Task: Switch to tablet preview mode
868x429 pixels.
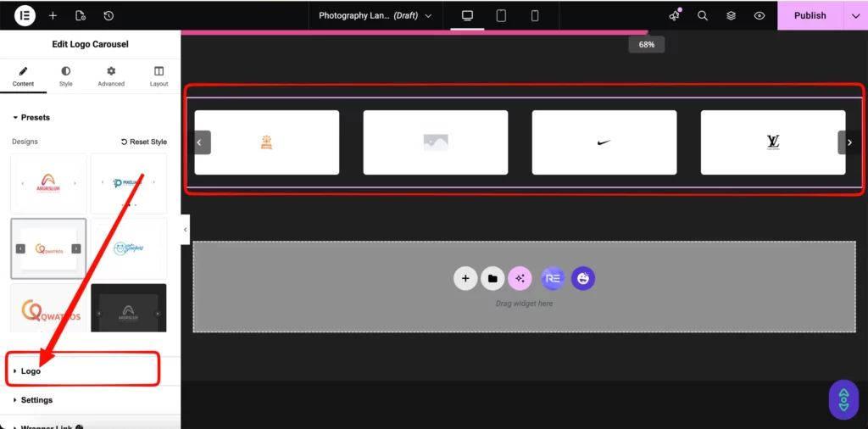Action: pyautogui.click(x=501, y=15)
